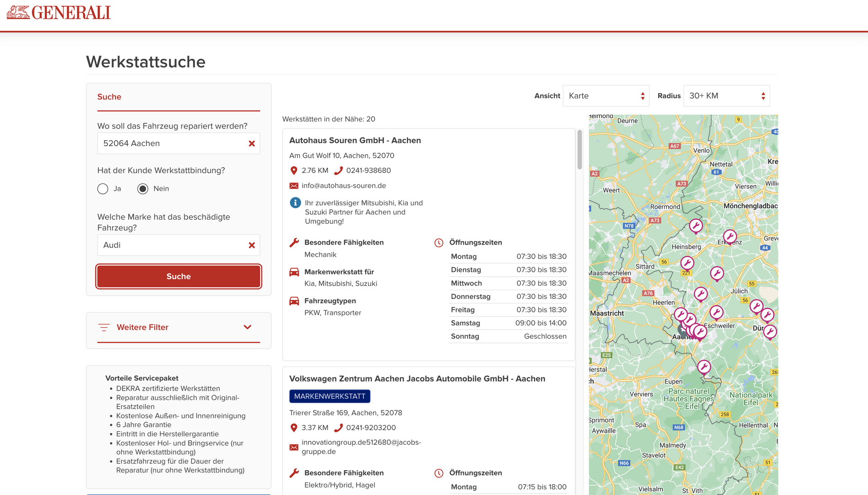868x495 pixels.
Task: Click the blue info icon in Souren card
Action: point(295,203)
